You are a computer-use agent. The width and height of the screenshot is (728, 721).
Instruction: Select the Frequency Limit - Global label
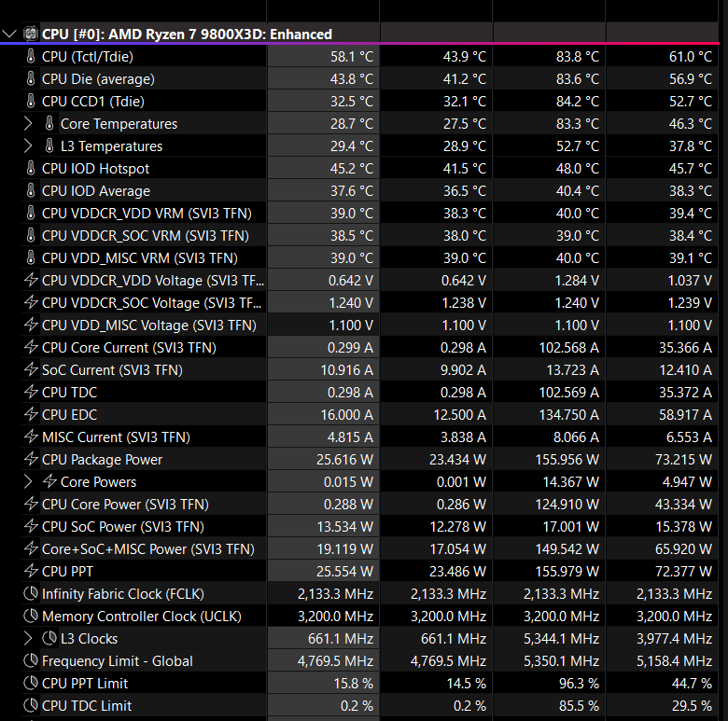click(117, 660)
